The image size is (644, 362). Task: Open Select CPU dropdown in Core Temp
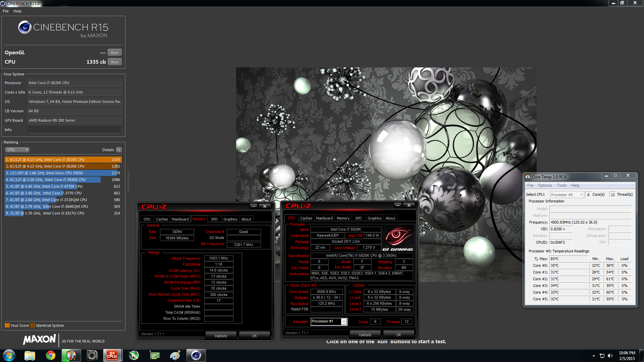(567, 195)
